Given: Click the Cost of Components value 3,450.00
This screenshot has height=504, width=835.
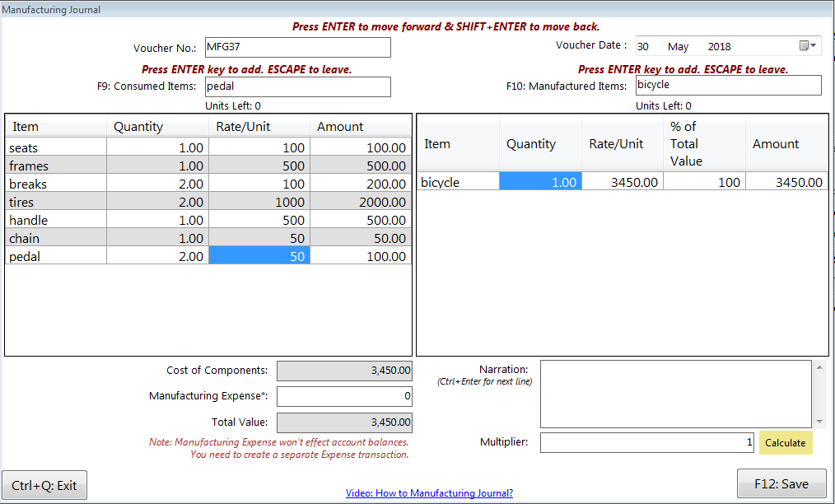Looking at the screenshot, I should click(x=344, y=371).
